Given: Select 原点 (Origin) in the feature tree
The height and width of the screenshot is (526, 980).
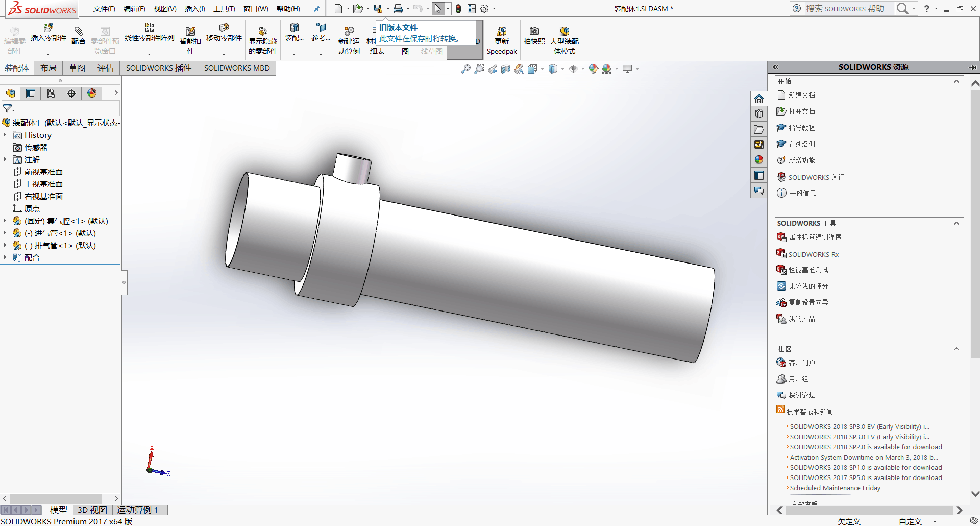Looking at the screenshot, I should (32, 208).
